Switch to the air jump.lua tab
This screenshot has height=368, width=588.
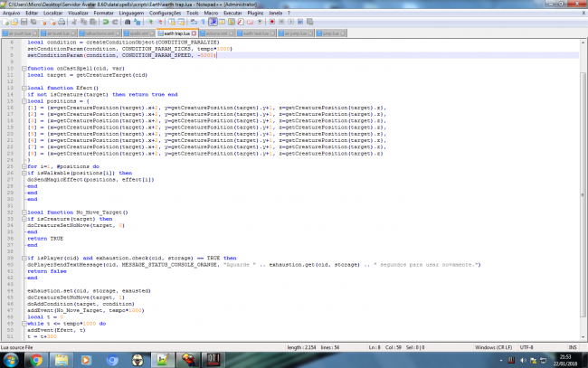pos(295,33)
